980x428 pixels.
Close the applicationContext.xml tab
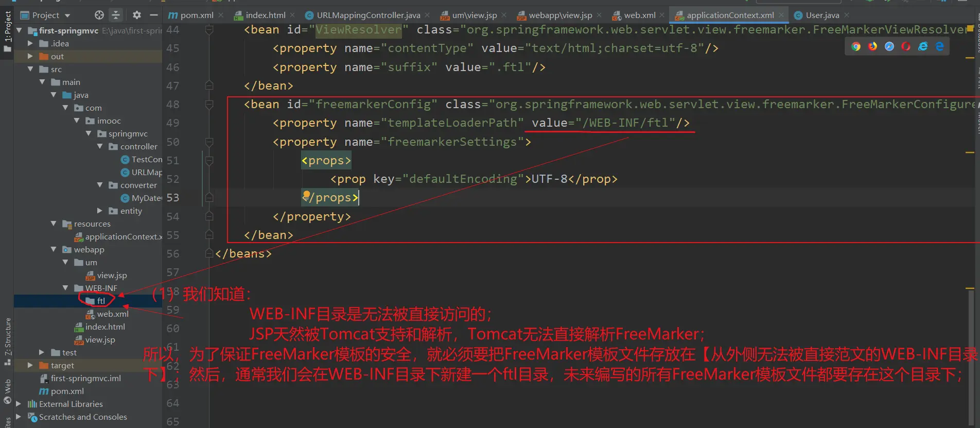pyautogui.click(x=781, y=15)
